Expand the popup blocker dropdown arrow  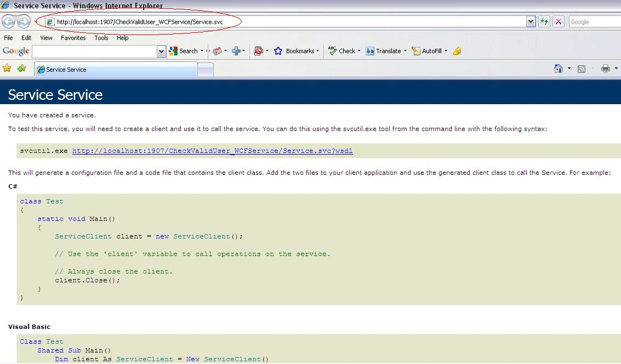click(x=267, y=51)
